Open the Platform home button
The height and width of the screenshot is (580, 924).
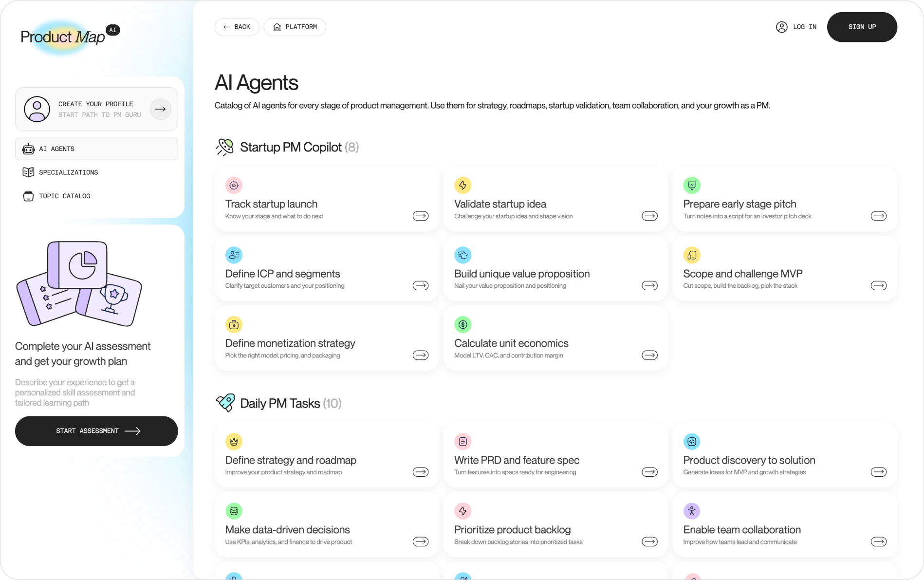click(x=295, y=27)
